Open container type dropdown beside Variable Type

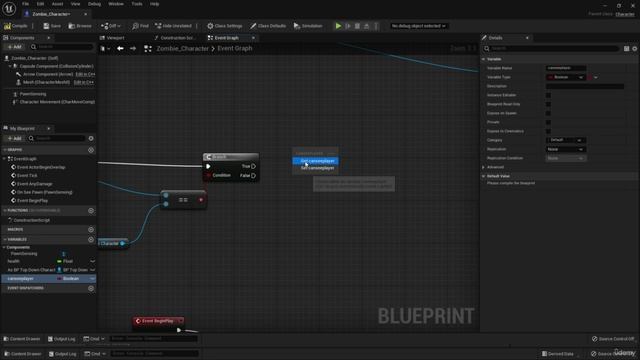click(593, 77)
